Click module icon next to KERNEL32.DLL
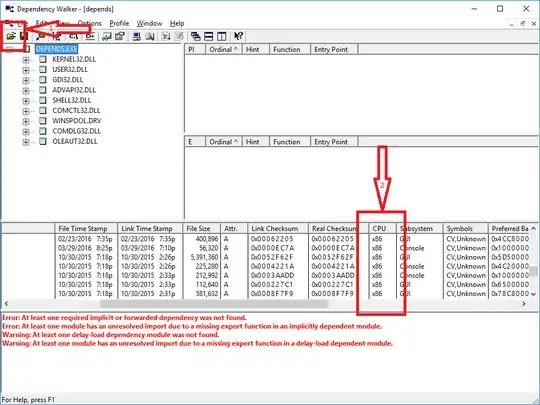The height and width of the screenshot is (405, 540). tap(43, 59)
